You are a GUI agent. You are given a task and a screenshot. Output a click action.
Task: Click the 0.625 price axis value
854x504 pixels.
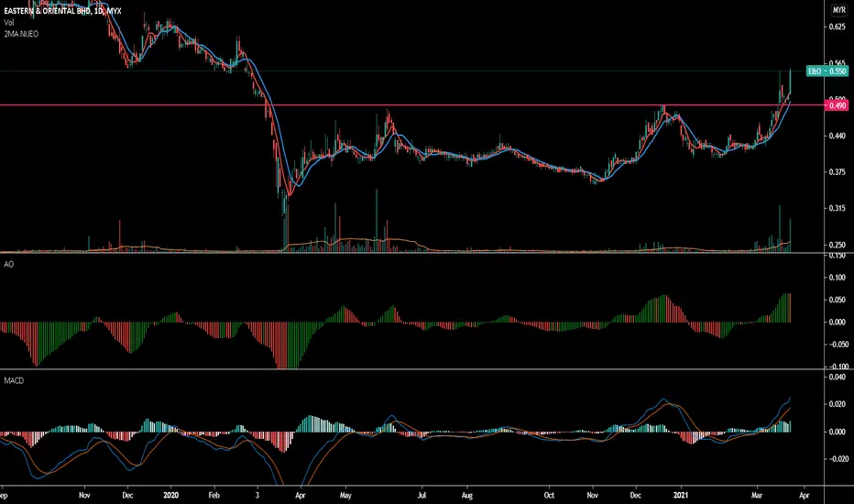click(x=838, y=27)
